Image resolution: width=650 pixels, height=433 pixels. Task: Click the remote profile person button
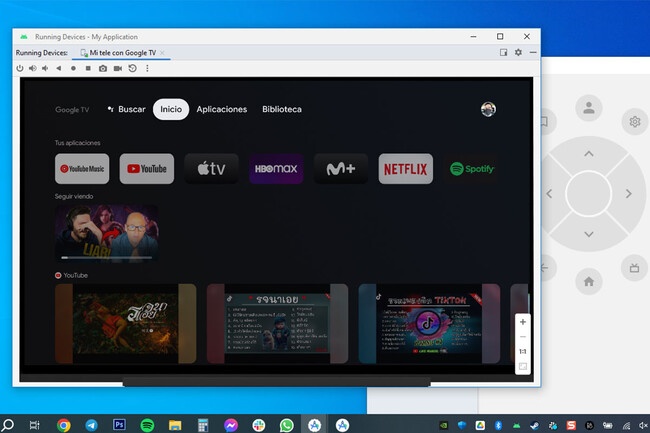589,108
